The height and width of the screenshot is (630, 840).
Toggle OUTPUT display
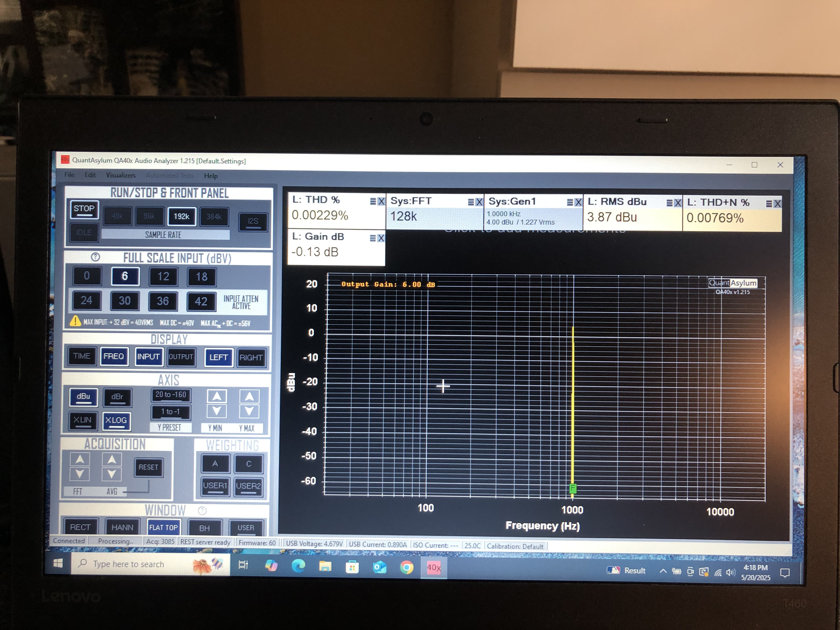(181, 357)
